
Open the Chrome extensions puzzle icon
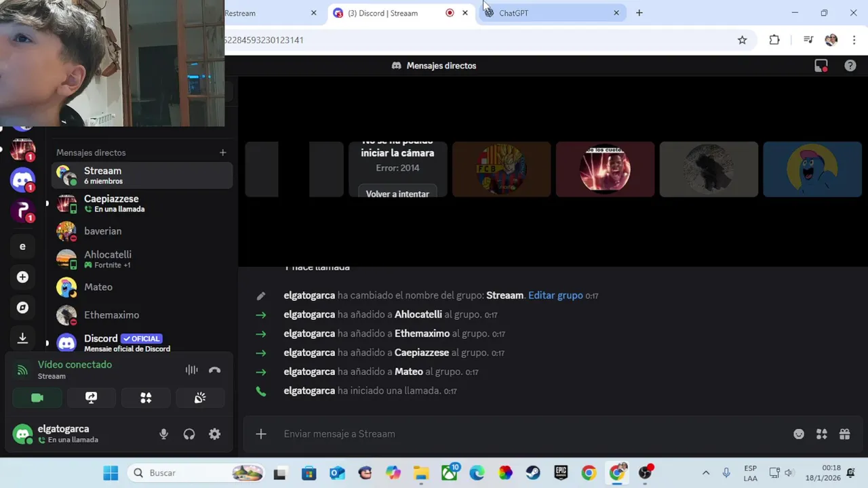click(x=774, y=40)
